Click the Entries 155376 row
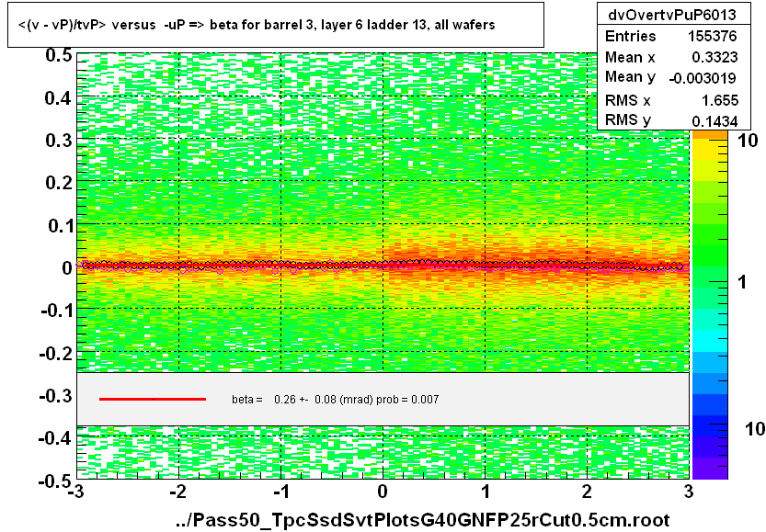Viewport: 766px width, 532px height. (x=670, y=36)
